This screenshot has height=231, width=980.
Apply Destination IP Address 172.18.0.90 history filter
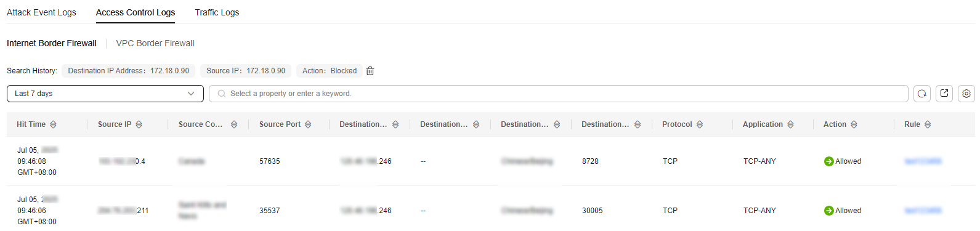click(x=128, y=71)
